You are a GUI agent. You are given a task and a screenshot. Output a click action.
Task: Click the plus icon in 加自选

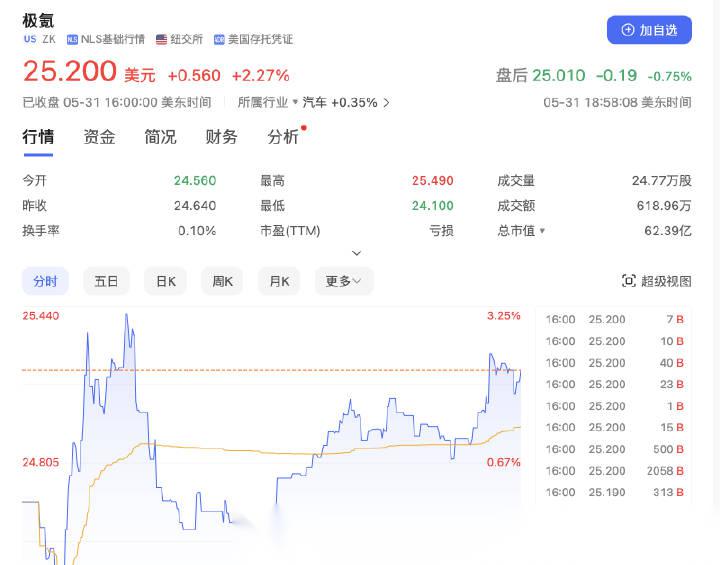pyautogui.click(x=628, y=30)
